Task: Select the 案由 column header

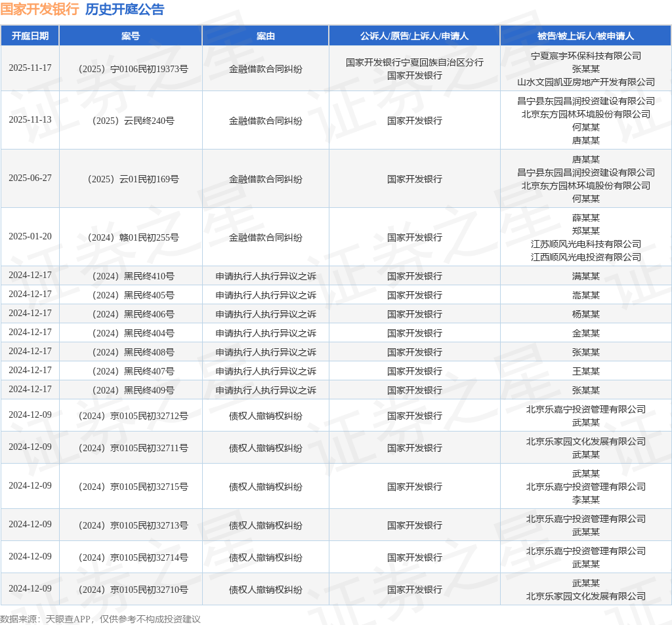Action: pyautogui.click(x=265, y=36)
